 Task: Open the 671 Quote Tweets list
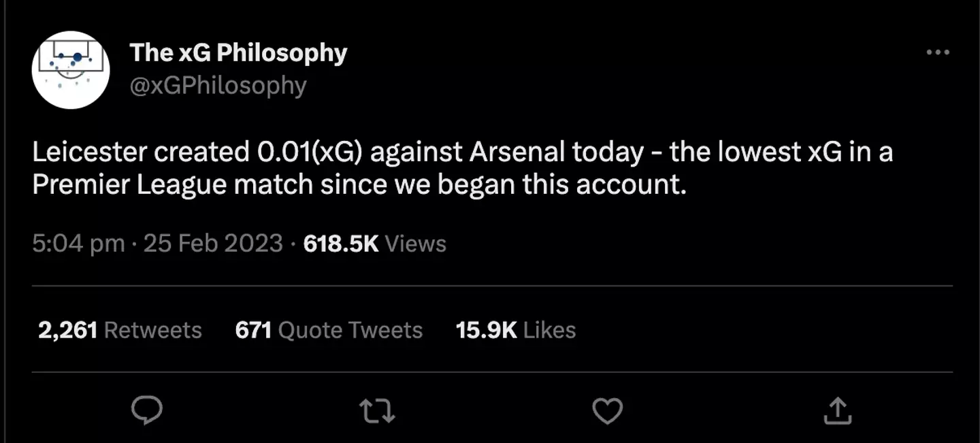(329, 330)
